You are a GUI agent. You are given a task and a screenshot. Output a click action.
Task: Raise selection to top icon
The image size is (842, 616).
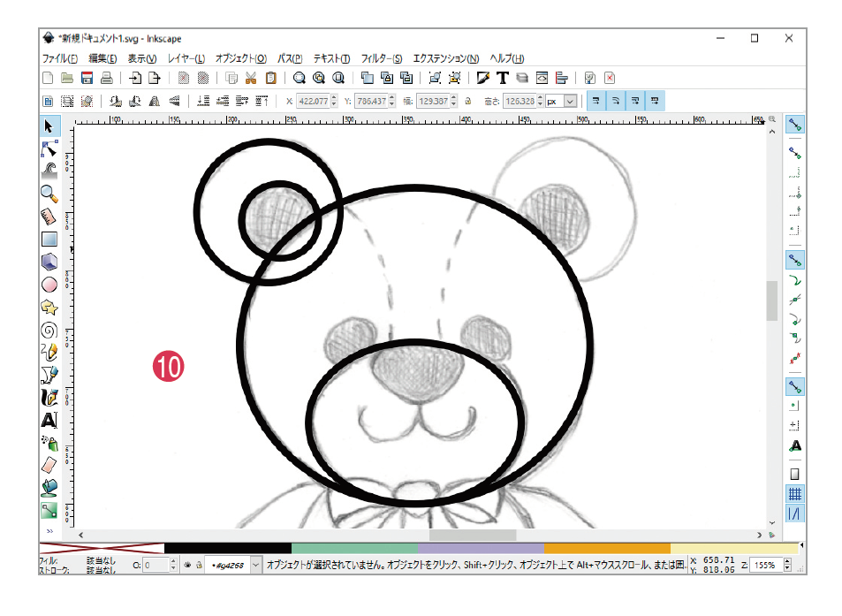(x=262, y=101)
